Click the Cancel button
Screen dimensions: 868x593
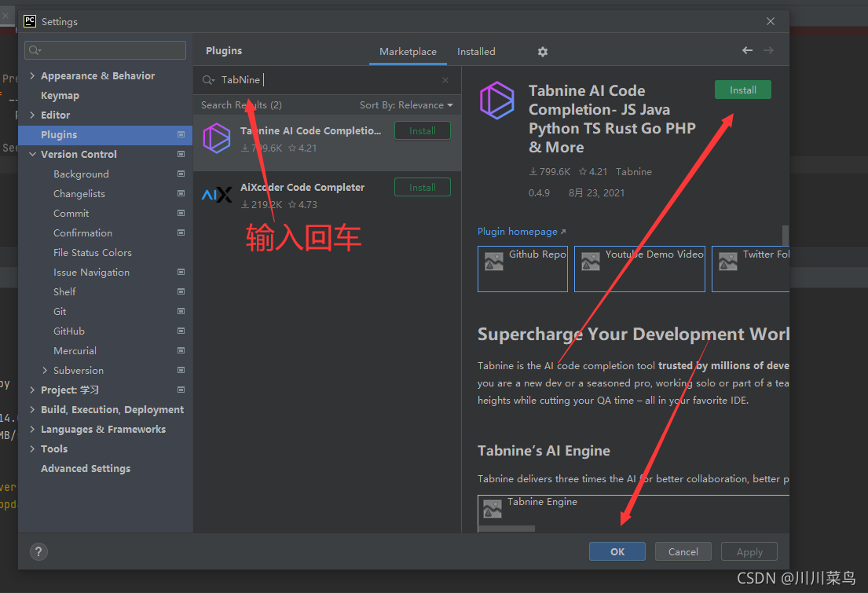(x=683, y=551)
